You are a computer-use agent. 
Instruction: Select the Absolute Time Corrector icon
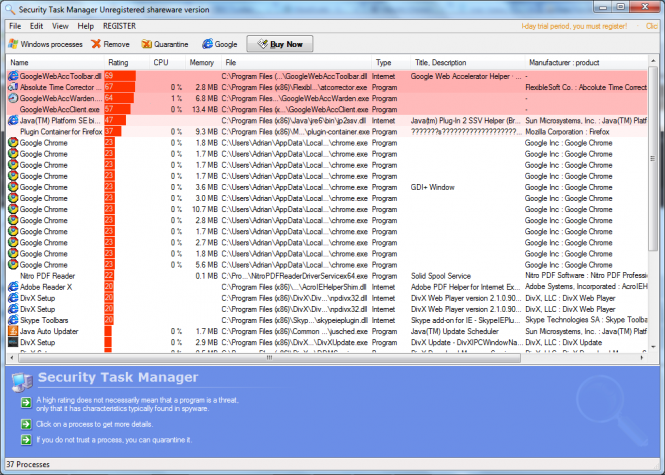click(13, 87)
